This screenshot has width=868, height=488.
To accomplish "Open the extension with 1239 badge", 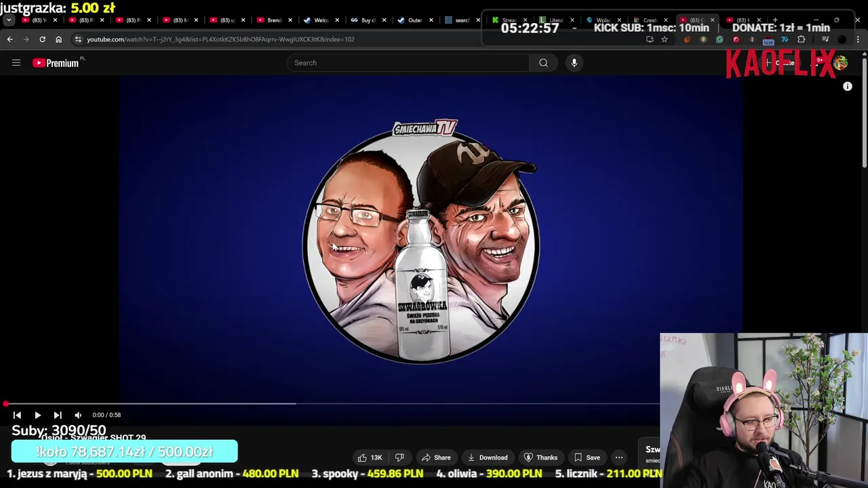I will point(768,40).
